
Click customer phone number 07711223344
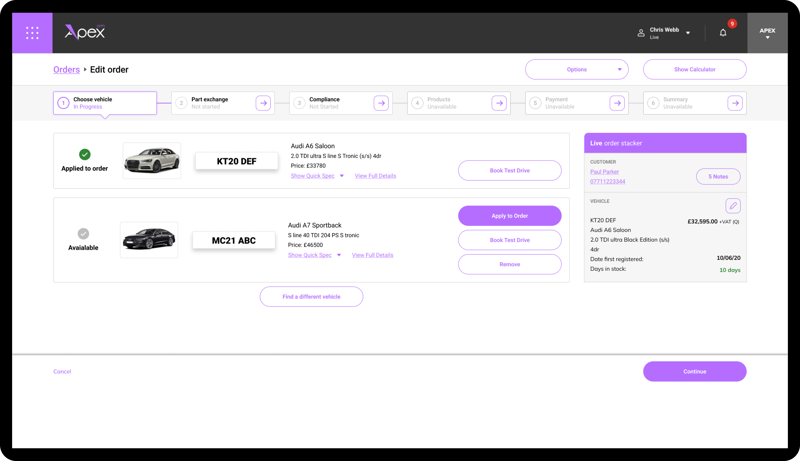click(x=608, y=182)
